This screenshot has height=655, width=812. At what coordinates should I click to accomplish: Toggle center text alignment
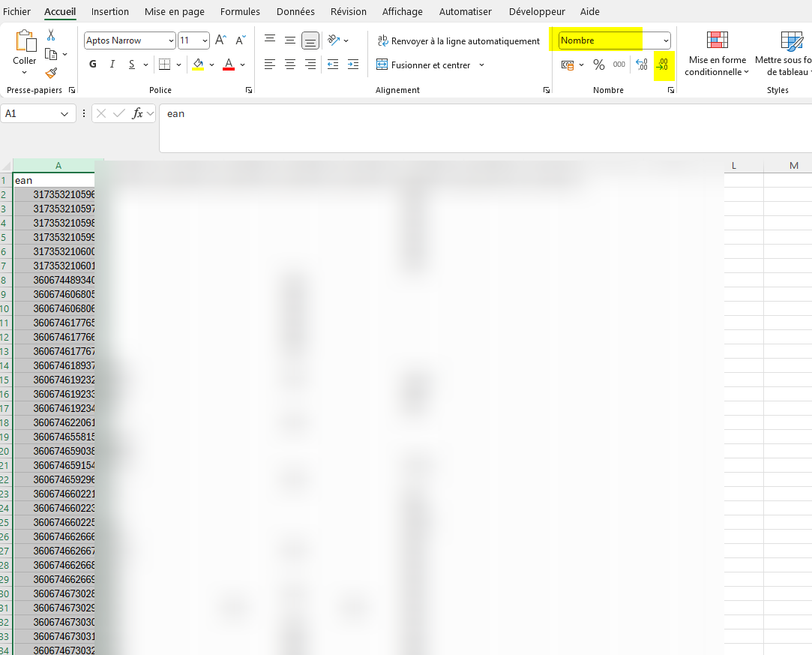tap(289, 65)
